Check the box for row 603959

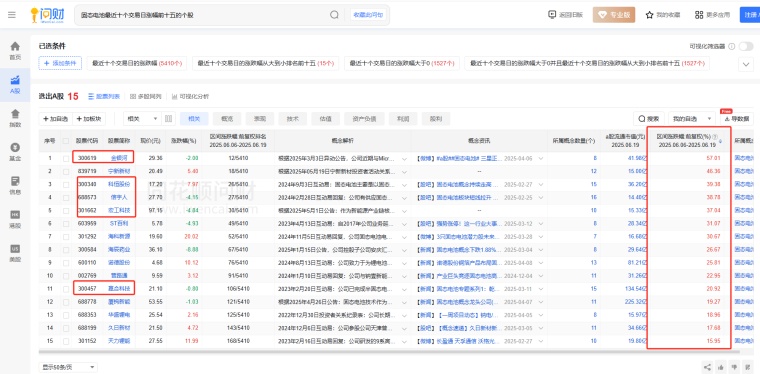coord(66,223)
